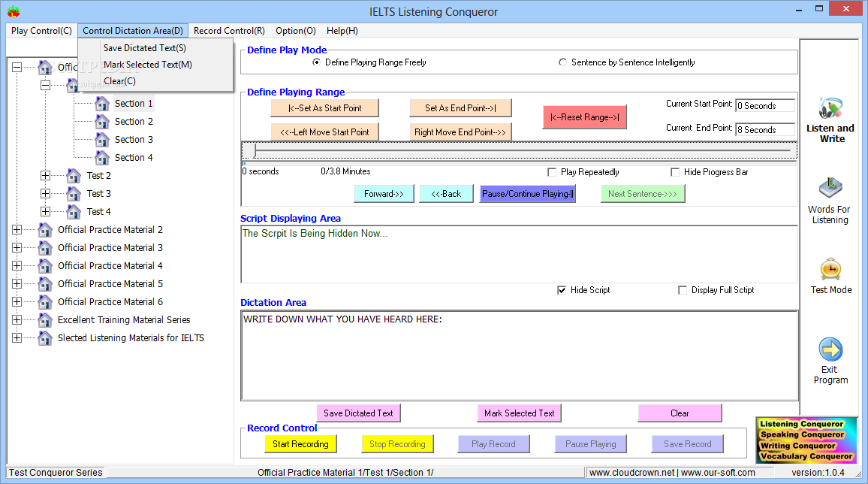
Task: Click the Forward button
Action: pos(384,194)
